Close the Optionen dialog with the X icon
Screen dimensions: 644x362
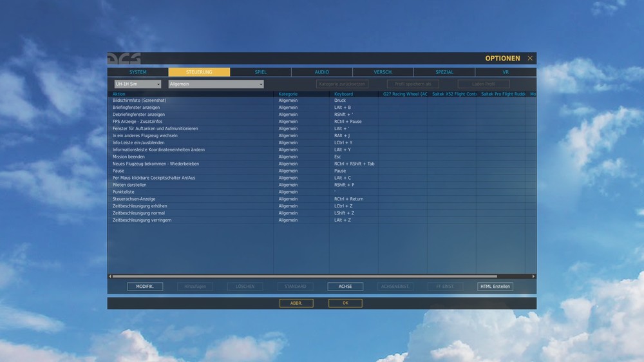click(530, 59)
